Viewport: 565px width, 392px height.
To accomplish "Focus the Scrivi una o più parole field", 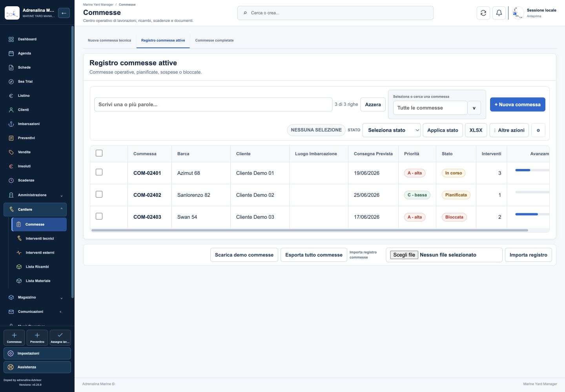I will pos(213,105).
